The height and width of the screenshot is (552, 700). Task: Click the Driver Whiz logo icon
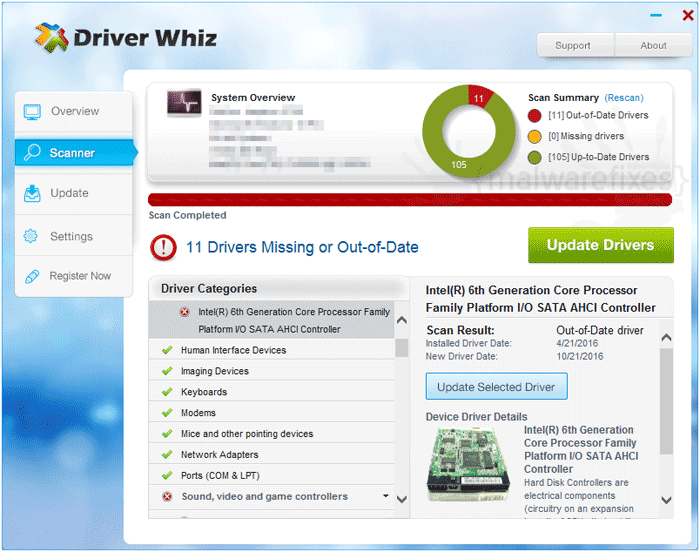point(52,38)
